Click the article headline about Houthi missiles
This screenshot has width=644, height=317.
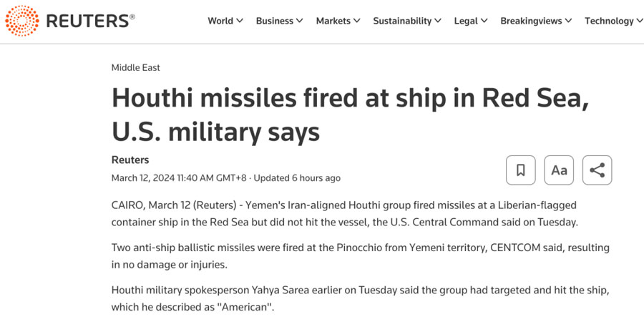coord(351,115)
